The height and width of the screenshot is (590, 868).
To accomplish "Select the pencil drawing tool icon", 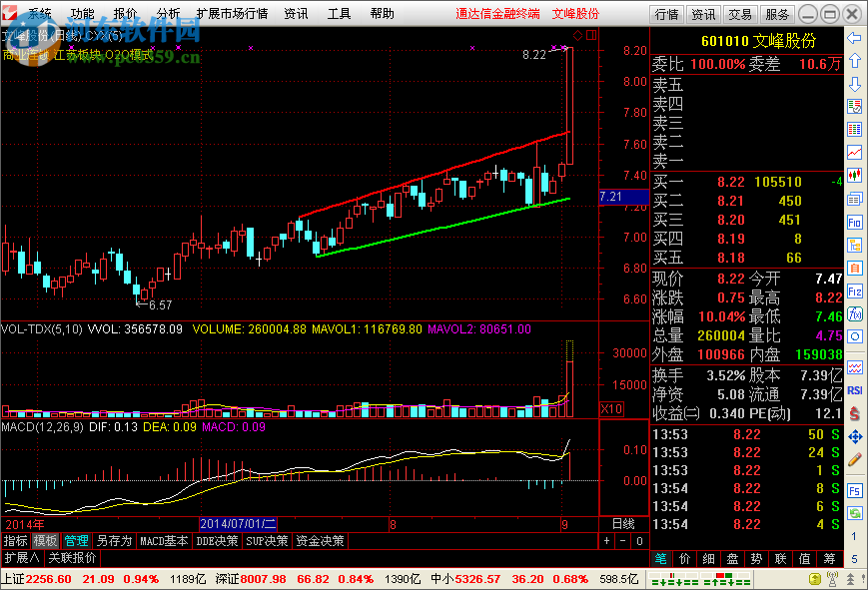I will (855, 459).
